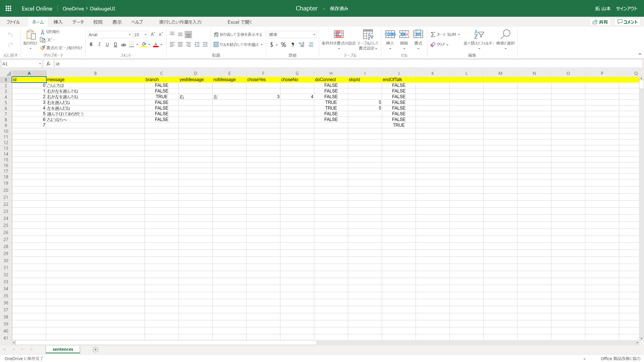Apply the yellow fill color swatch
The height and width of the screenshot is (362, 644).
(144, 44)
